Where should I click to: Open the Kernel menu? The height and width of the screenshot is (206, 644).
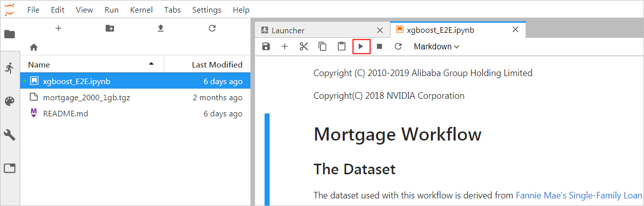click(x=141, y=10)
